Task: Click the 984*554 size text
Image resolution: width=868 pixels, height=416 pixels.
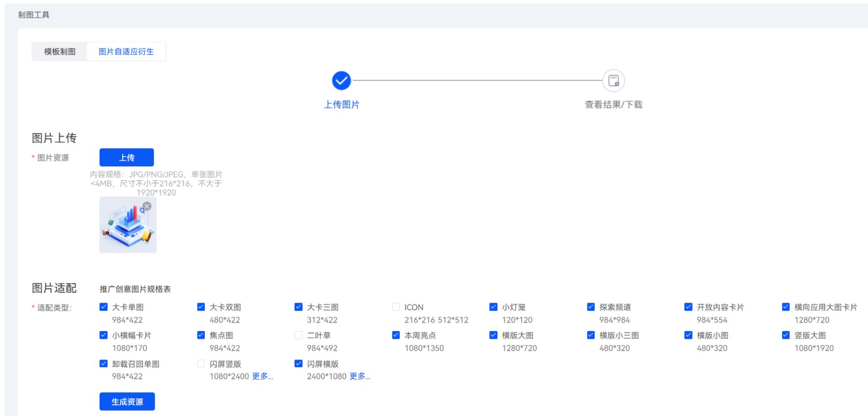Action: pos(712,320)
